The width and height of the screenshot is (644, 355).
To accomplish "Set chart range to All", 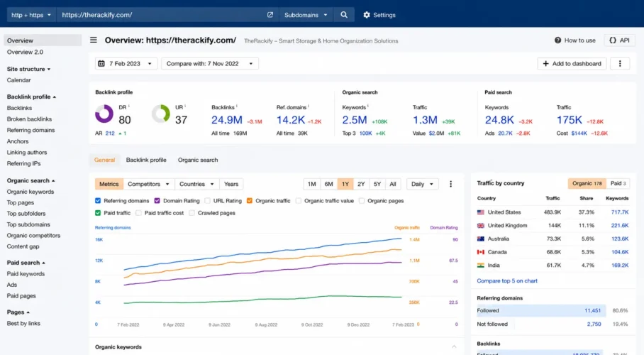I will (393, 184).
